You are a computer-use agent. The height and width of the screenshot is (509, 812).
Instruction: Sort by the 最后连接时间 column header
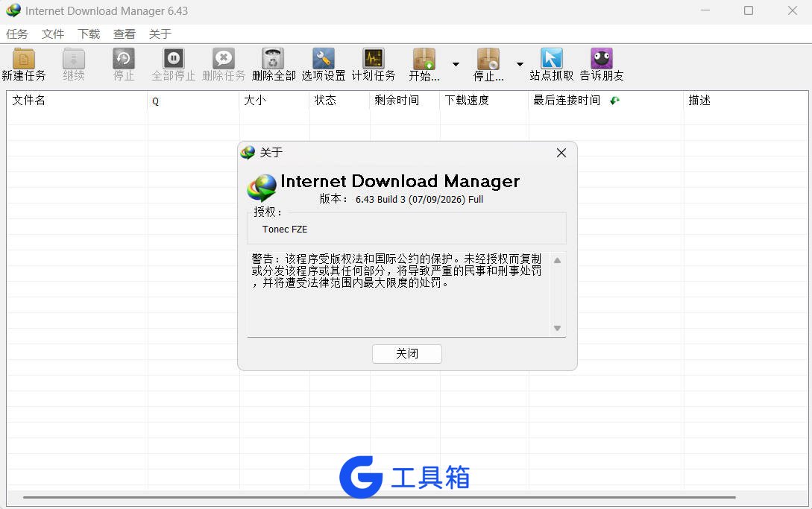606,101
